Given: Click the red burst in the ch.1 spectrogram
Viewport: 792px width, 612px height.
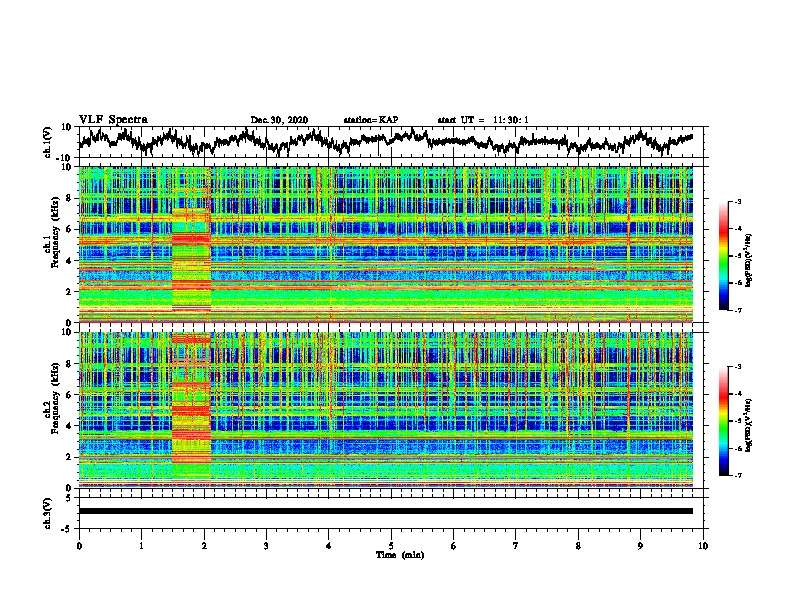Looking at the screenshot, I should tap(191, 259).
